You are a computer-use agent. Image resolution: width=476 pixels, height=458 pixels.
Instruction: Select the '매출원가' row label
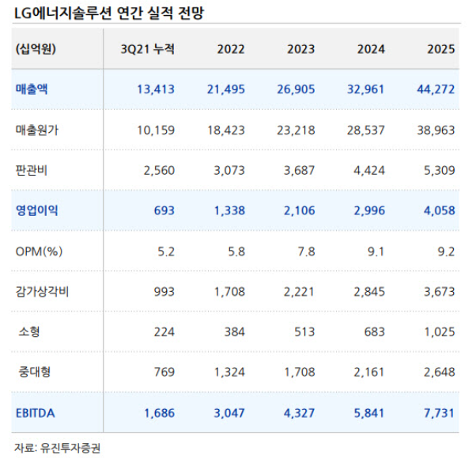(36, 130)
